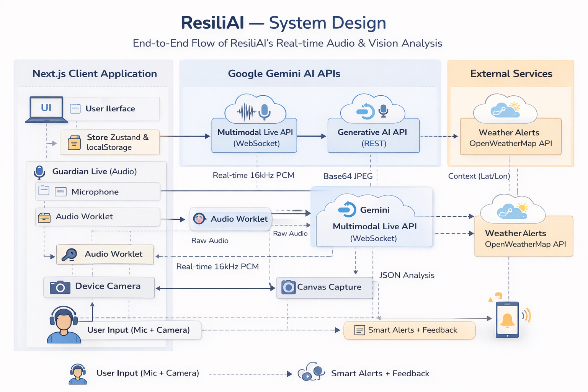Click the headset user avatar above User Input pill
Viewport: 588px width, 392px height.
click(64, 325)
